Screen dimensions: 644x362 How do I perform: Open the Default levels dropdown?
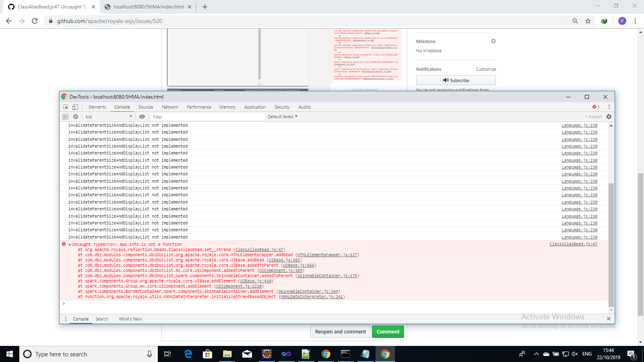click(x=283, y=117)
